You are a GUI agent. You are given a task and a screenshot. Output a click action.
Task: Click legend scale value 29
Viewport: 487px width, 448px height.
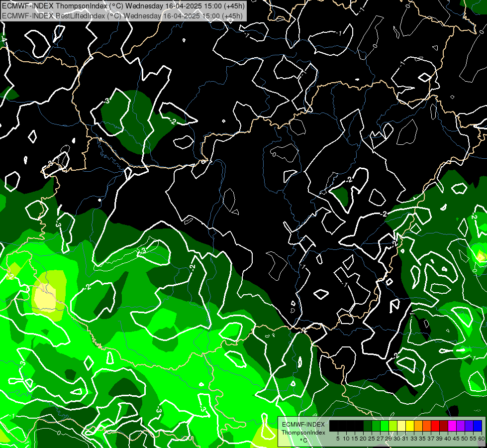[389, 439]
